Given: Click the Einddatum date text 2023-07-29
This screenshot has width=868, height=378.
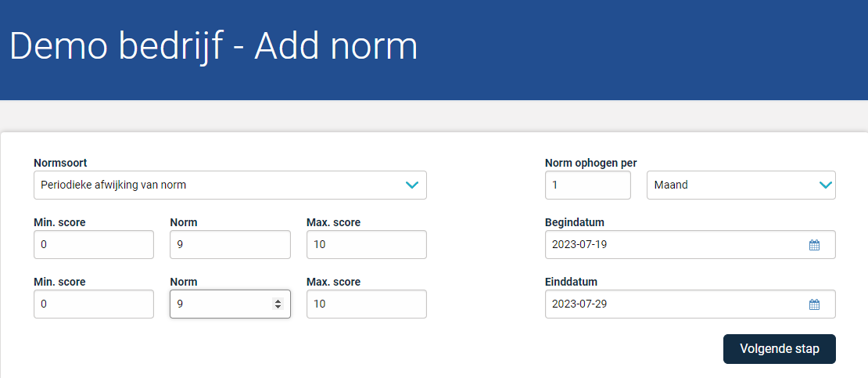Looking at the screenshot, I should click(x=579, y=304).
